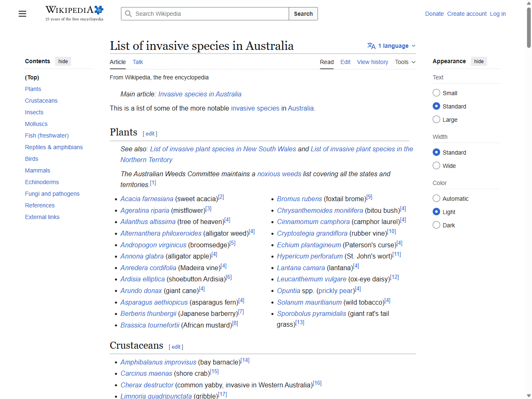The width and height of the screenshot is (532, 399).
Task: Edit the Plants section
Action: [150, 134]
